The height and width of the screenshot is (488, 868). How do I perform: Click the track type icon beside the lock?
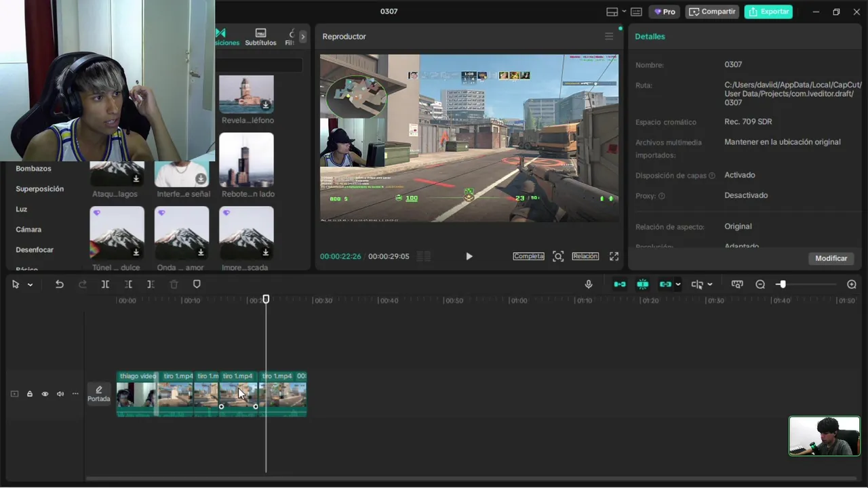click(x=14, y=394)
